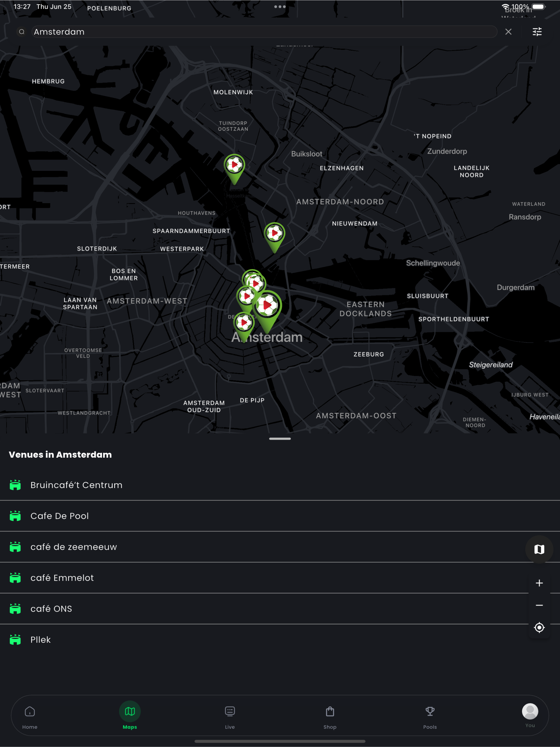The height and width of the screenshot is (747, 560).
Task: Click the Buiksloot map label
Action: point(307,154)
